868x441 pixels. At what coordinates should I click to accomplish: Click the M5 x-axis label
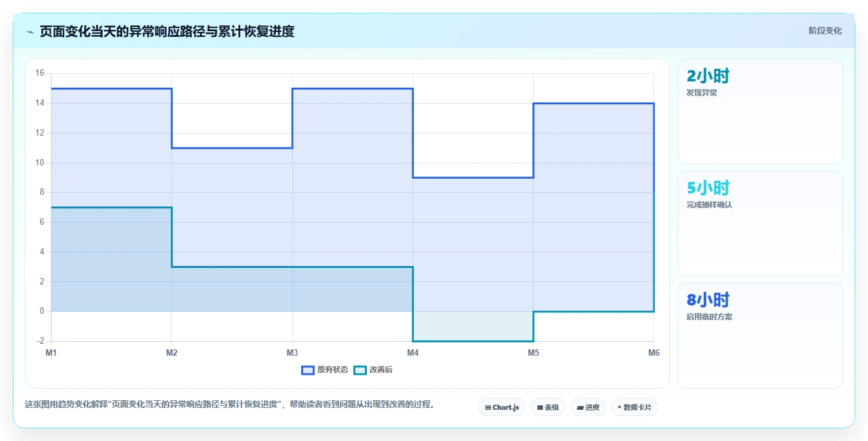(533, 353)
